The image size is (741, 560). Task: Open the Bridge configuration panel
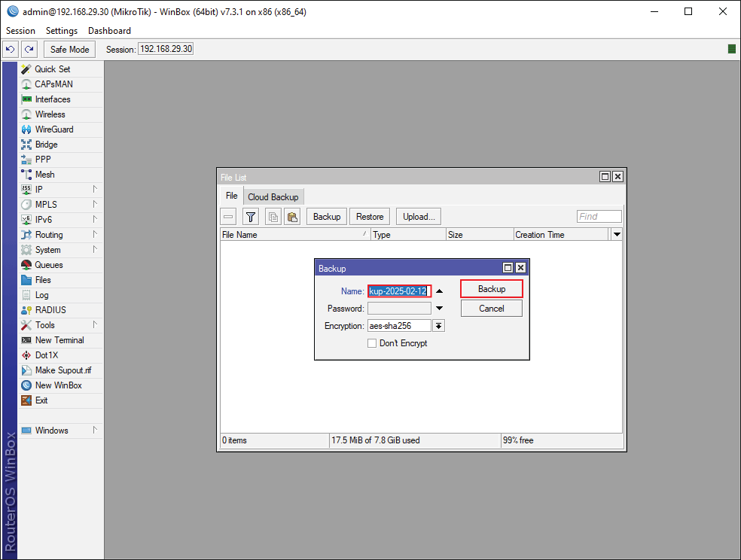47,144
